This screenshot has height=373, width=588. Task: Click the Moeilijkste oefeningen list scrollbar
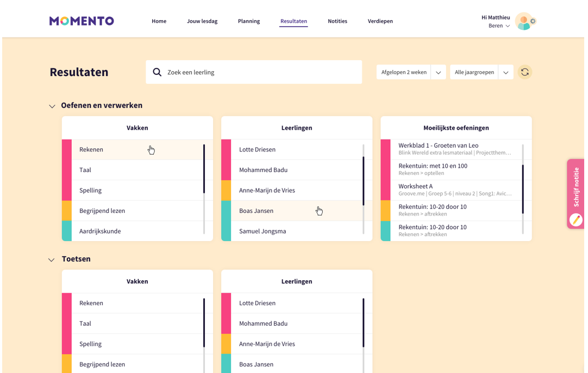[523, 189]
